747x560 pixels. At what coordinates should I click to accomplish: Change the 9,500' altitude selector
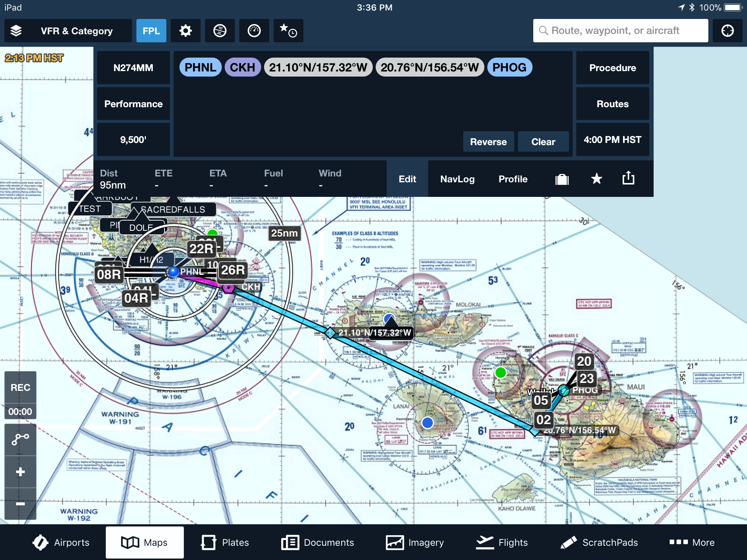pyautogui.click(x=133, y=140)
